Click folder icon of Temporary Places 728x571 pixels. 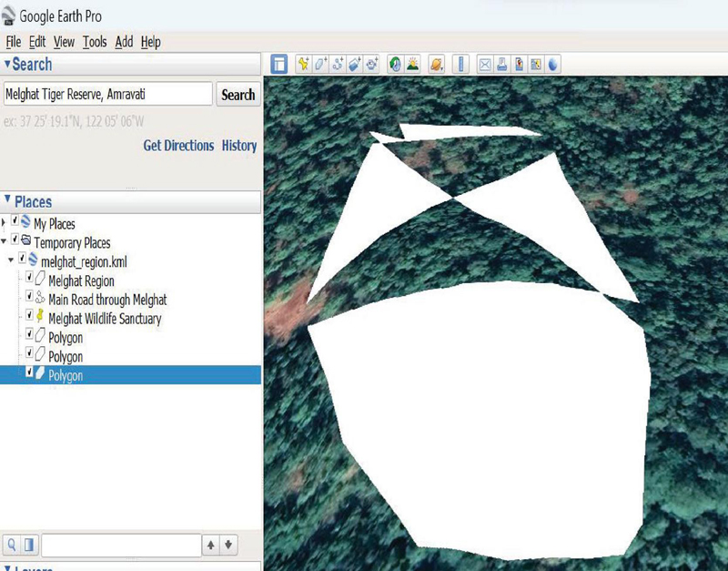(x=26, y=240)
